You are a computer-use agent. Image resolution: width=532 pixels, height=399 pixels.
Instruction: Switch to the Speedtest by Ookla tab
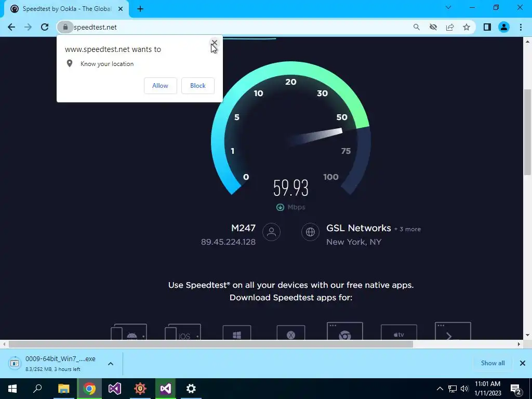coord(66,9)
